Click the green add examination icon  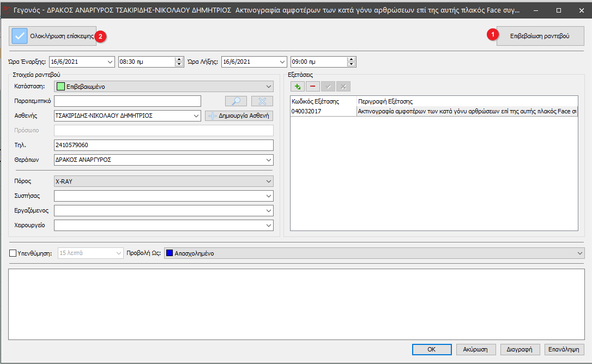point(298,86)
